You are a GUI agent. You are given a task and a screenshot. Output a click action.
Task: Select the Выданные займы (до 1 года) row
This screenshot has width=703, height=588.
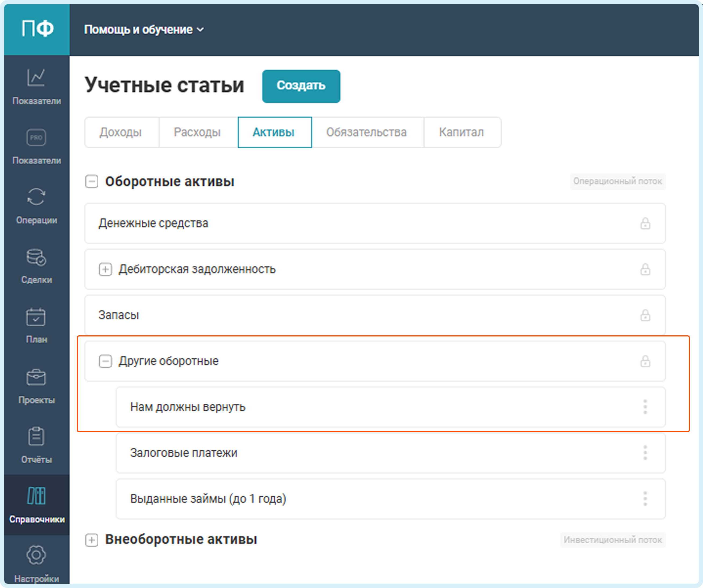coord(208,499)
